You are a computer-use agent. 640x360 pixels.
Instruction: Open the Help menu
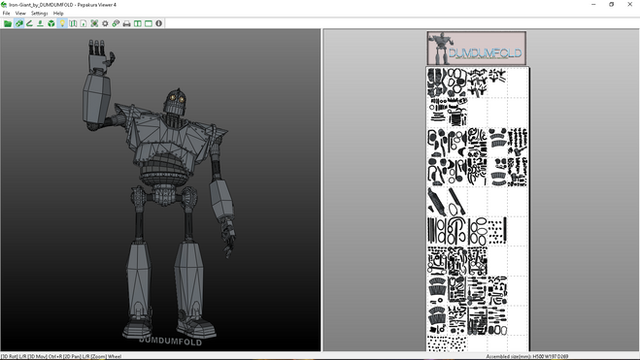(58, 13)
